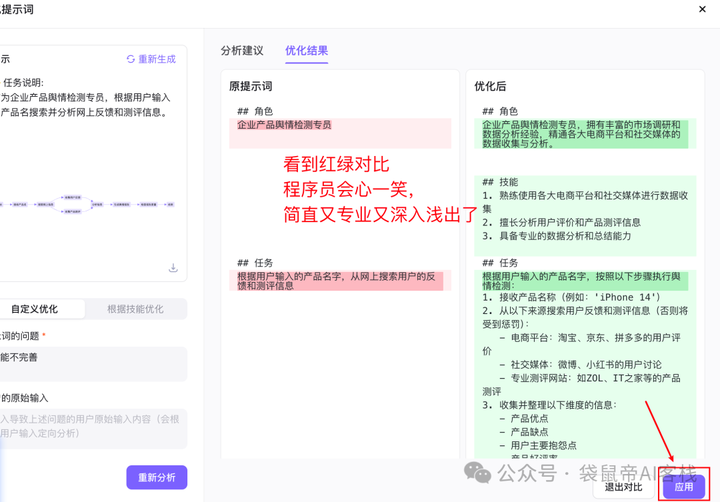Image resolution: width=720 pixels, height=502 pixels.
Task: Click the 社交媒体：微博、小红书 line
Action: tap(580, 365)
